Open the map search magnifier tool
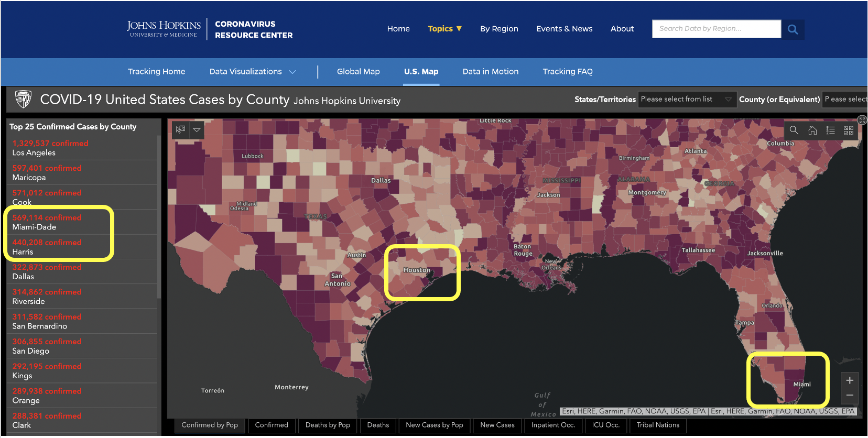 794,130
